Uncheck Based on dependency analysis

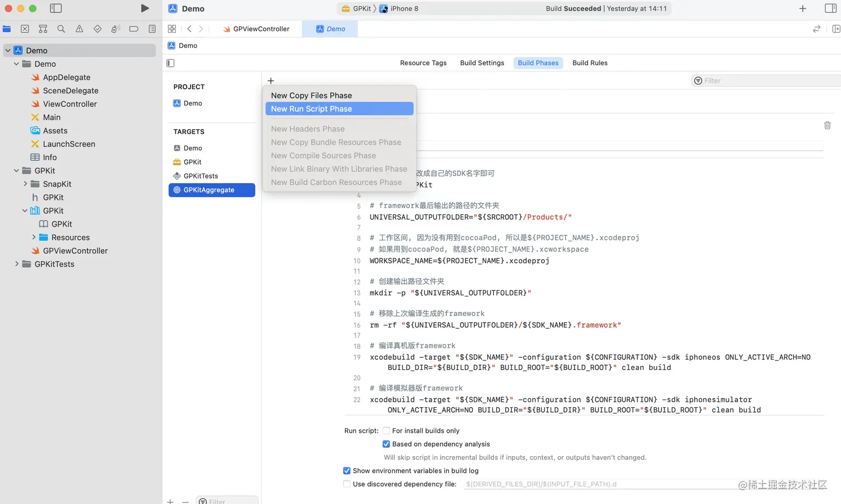(x=386, y=444)
